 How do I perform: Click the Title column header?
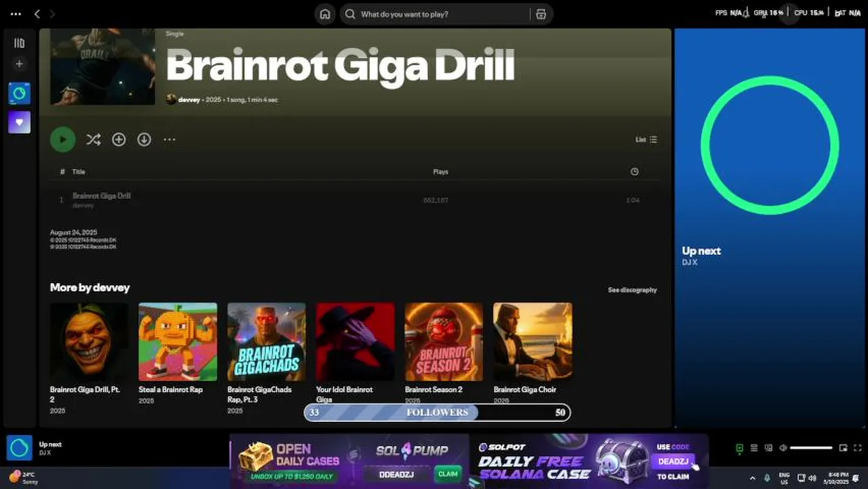tap(79, 172)
